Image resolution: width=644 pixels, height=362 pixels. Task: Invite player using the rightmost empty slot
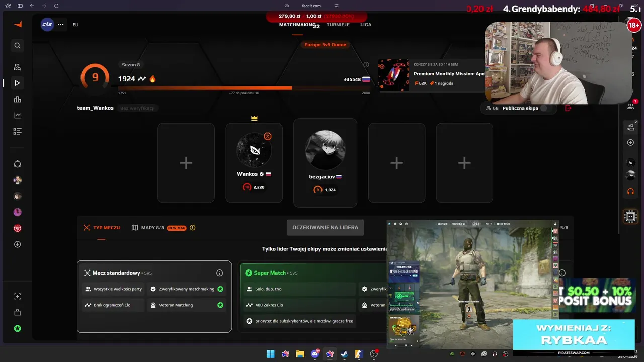tap(464, 163)
